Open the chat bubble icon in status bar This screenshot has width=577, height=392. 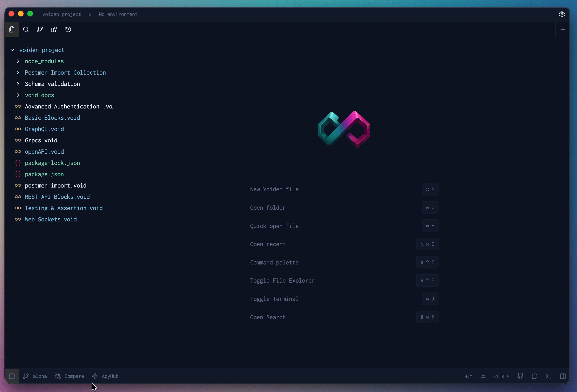pyautogui.click(x=535, y=376)
